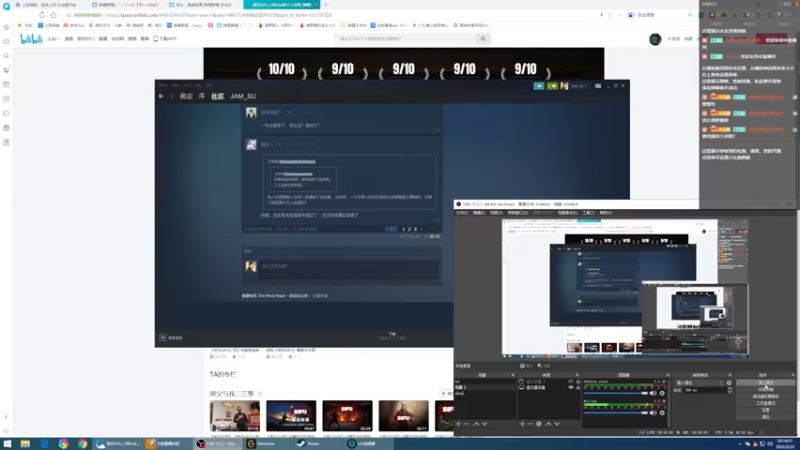This screenshot has height=450, width=800.
Task: Open first video thumbnail in bilibili series
Action: click(235, 416)
